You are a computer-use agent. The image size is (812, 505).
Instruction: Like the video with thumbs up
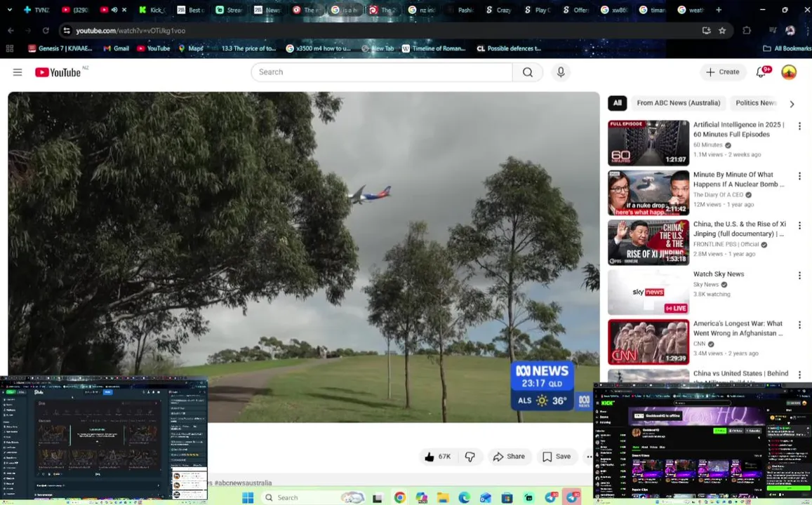tap(439, 457)
